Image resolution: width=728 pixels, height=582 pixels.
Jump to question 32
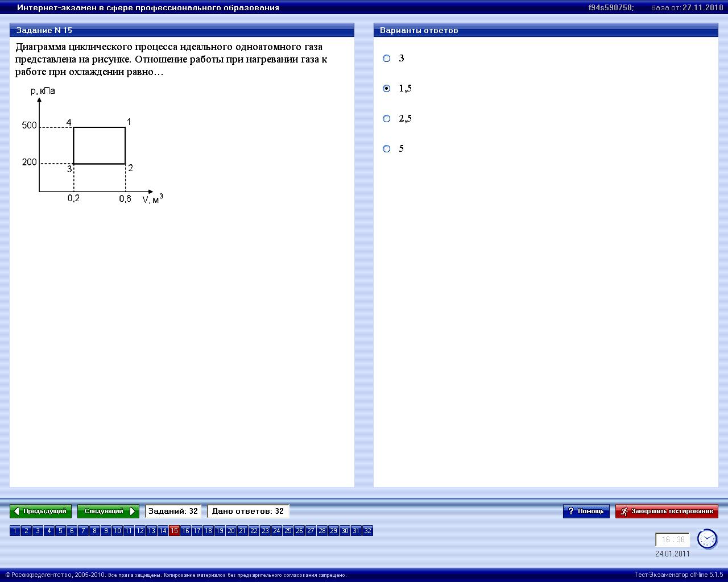click(367, 531)
